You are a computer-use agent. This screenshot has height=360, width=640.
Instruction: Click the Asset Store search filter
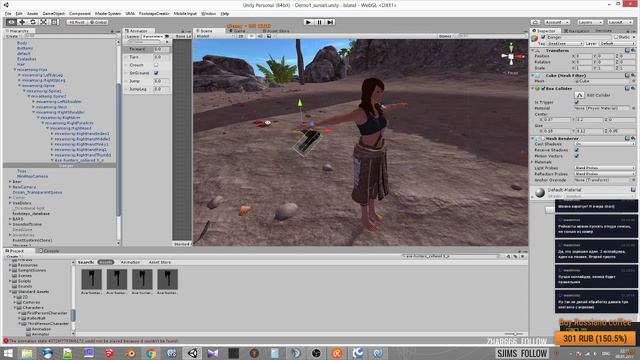[x=160, y=262]
